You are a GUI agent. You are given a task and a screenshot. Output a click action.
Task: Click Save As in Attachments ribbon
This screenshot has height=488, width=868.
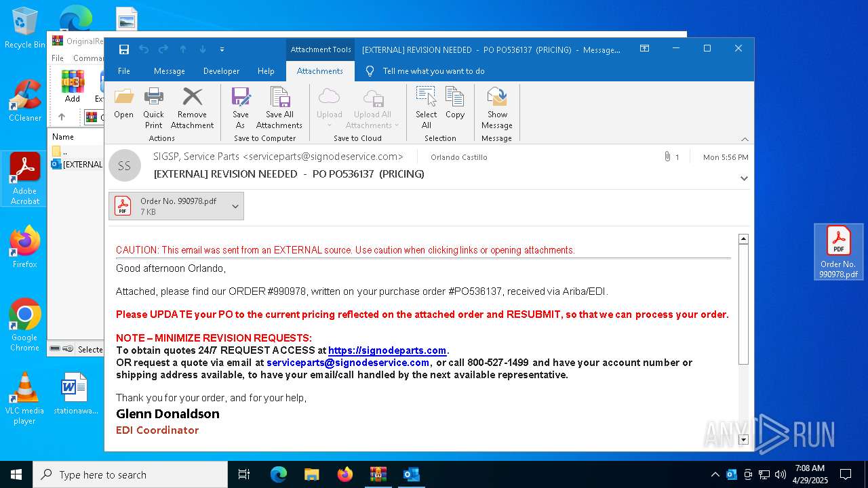coord(240,108)
